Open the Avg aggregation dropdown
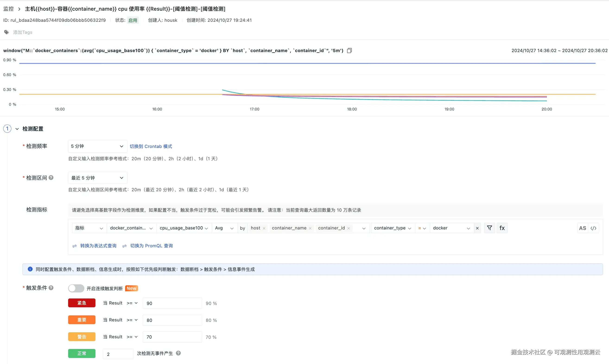 point(224,228)
